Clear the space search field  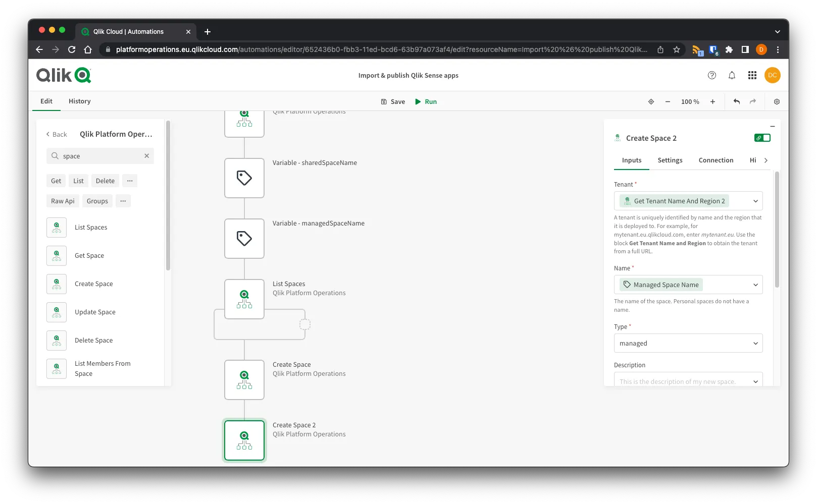point(147,156)
